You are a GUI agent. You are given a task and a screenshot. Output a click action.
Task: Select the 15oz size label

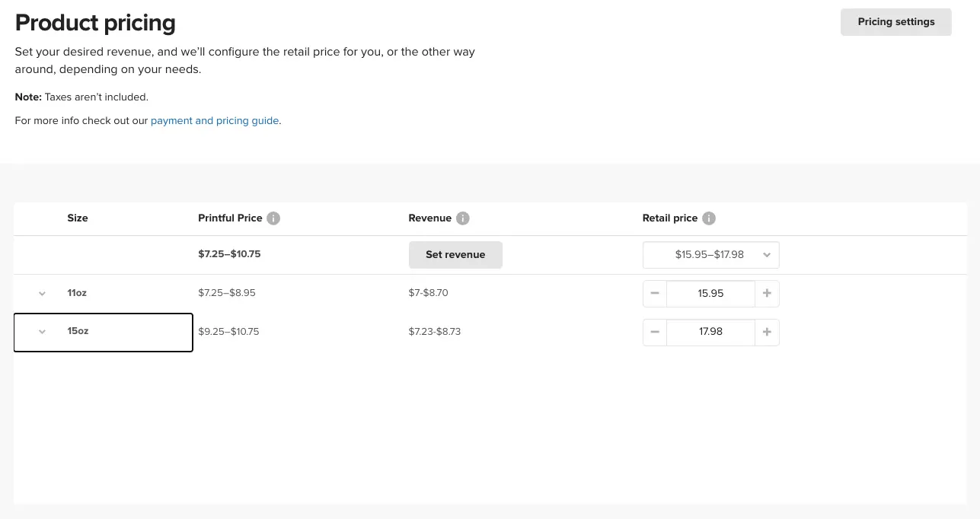point(78,331)
